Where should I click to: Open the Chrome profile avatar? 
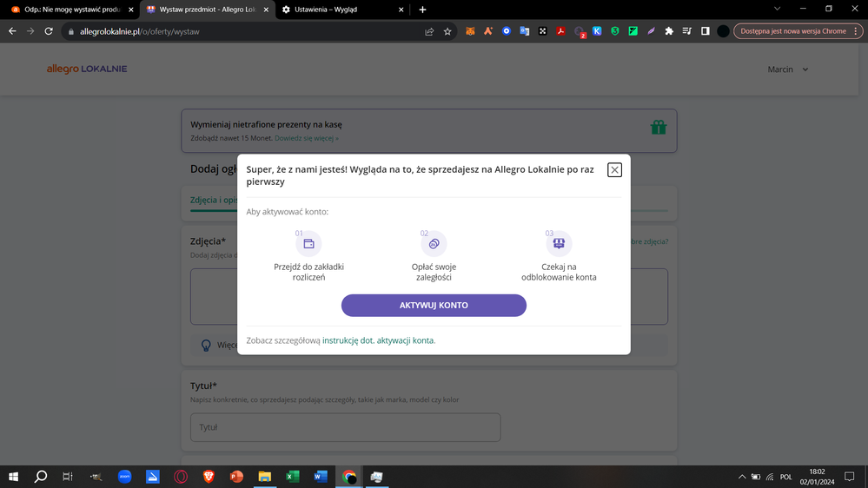723,31
